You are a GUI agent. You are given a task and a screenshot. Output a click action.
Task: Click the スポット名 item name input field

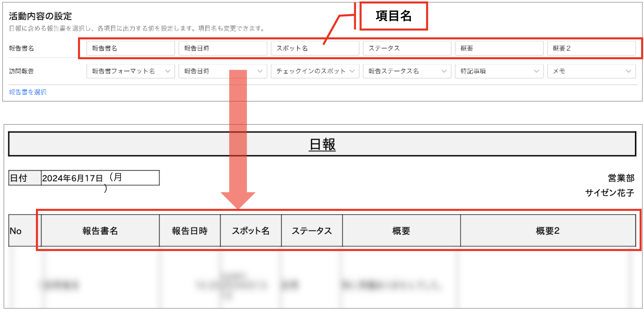click(x=315, y=48)
